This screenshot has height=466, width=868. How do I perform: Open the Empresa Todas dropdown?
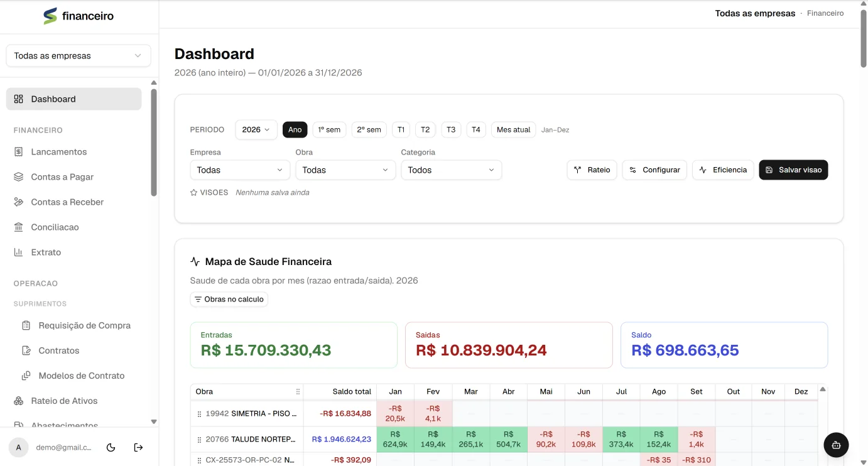240,170
